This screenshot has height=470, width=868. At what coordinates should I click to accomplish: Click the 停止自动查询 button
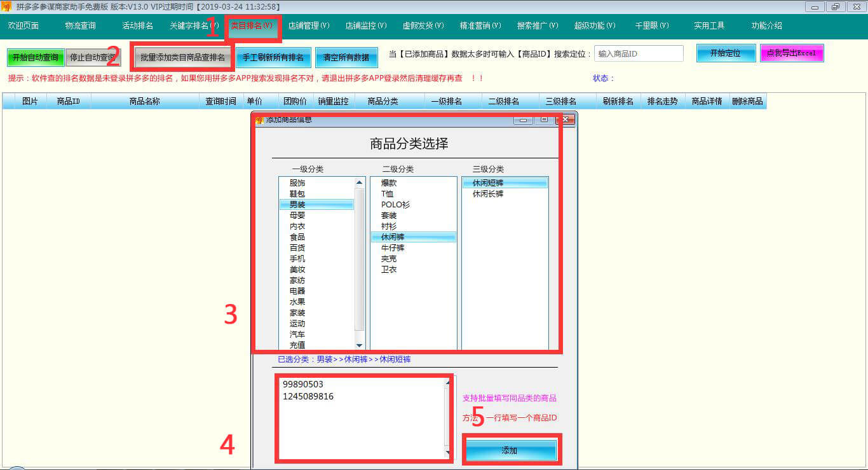(x=93, y=57)
